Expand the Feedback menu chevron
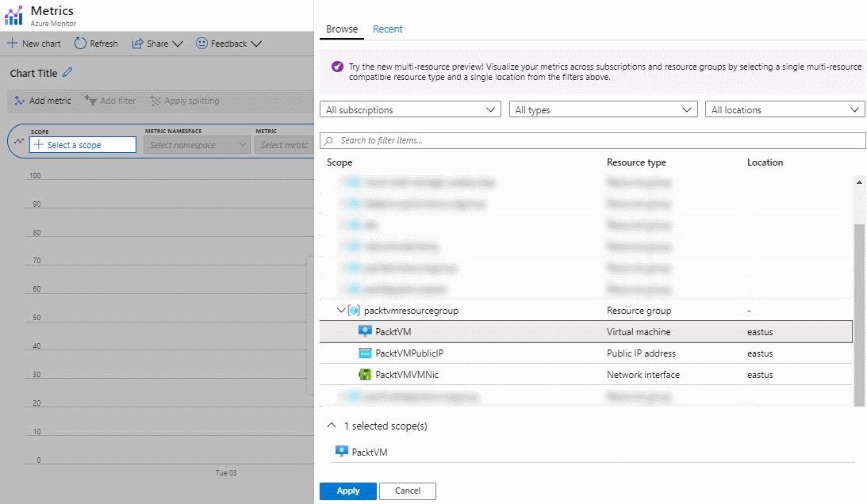 (256, 44)
